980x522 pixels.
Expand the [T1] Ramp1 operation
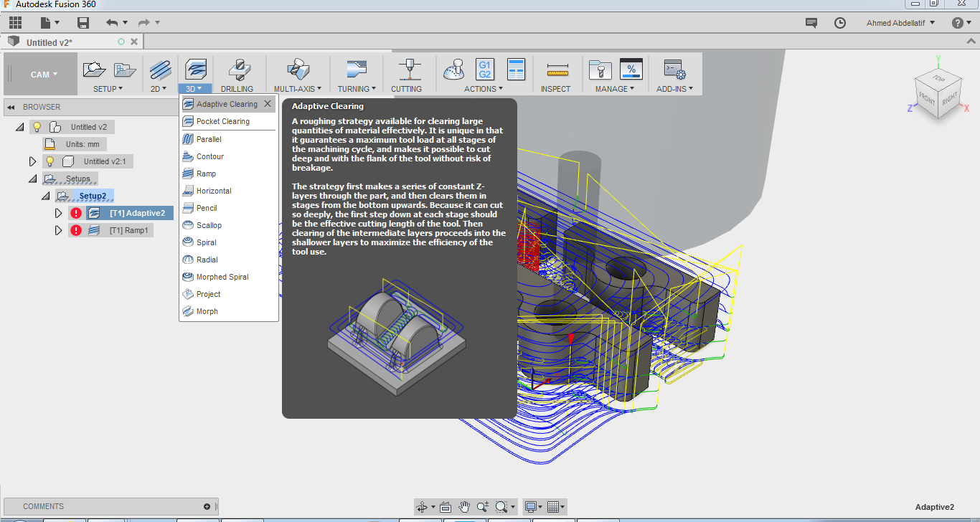pos(59,230)
